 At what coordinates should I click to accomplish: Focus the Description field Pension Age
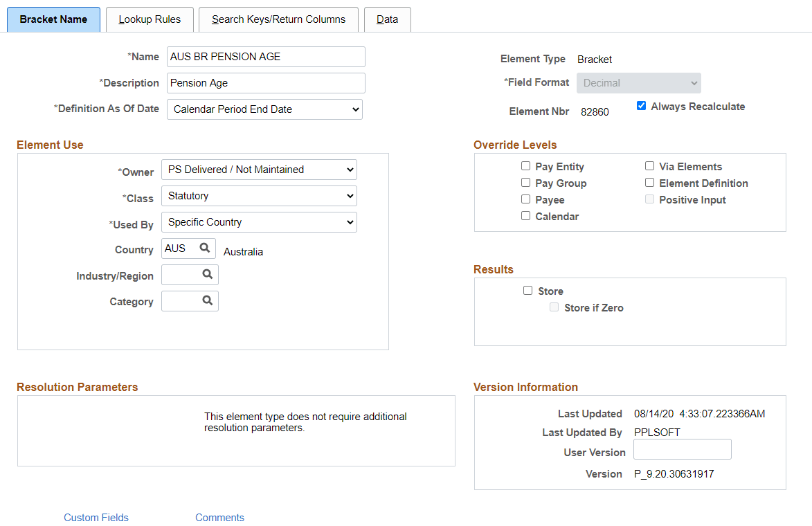266,83
